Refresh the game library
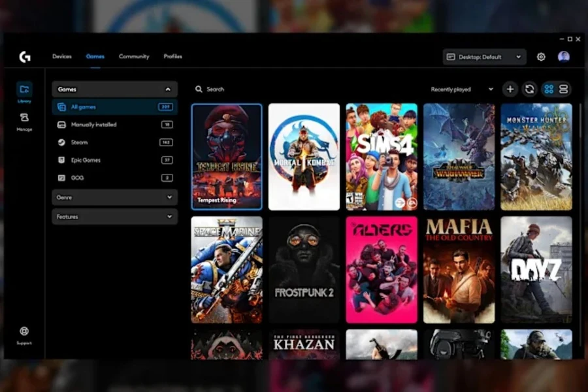 [529, 90]
